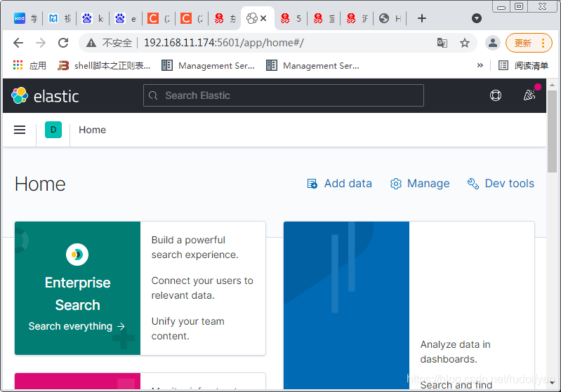Reload the Kibana page
Screen dimensions: 561x392
[x=63, y=43]
